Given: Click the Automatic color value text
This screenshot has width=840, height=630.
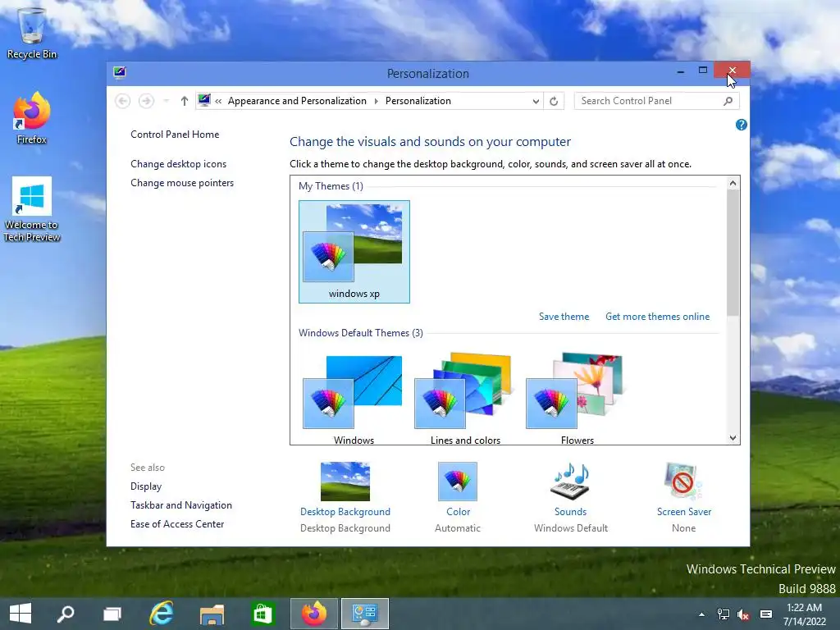Looking at the screenshot, I should click(x=458, y=528).
